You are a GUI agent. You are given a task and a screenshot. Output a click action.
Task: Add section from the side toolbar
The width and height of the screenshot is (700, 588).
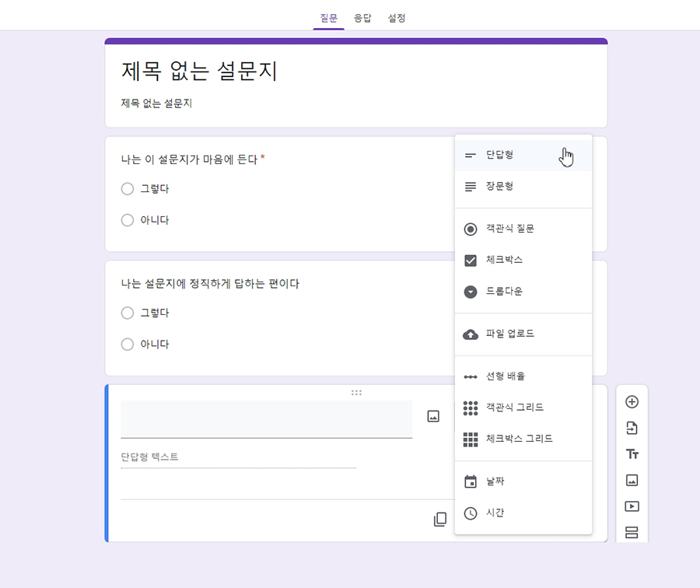pyautogui.click(x=632, y=532)
